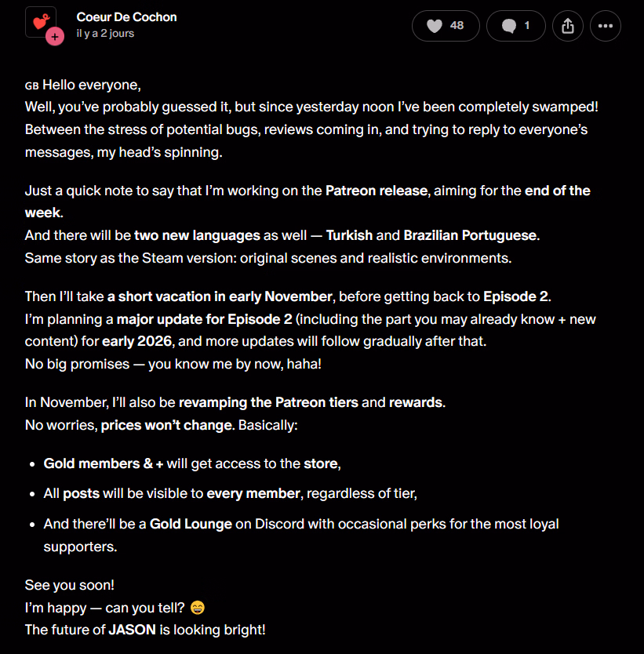The height and width of the screenshot is (654, 644).
Task: Click the GB language label before Hello
Action: click(31, 85)
